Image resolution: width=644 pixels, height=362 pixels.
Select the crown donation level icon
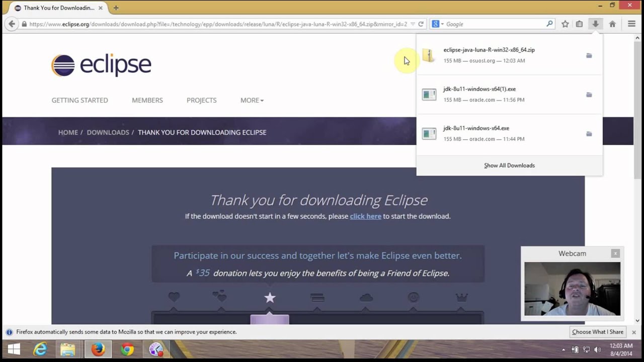point(461,298)
